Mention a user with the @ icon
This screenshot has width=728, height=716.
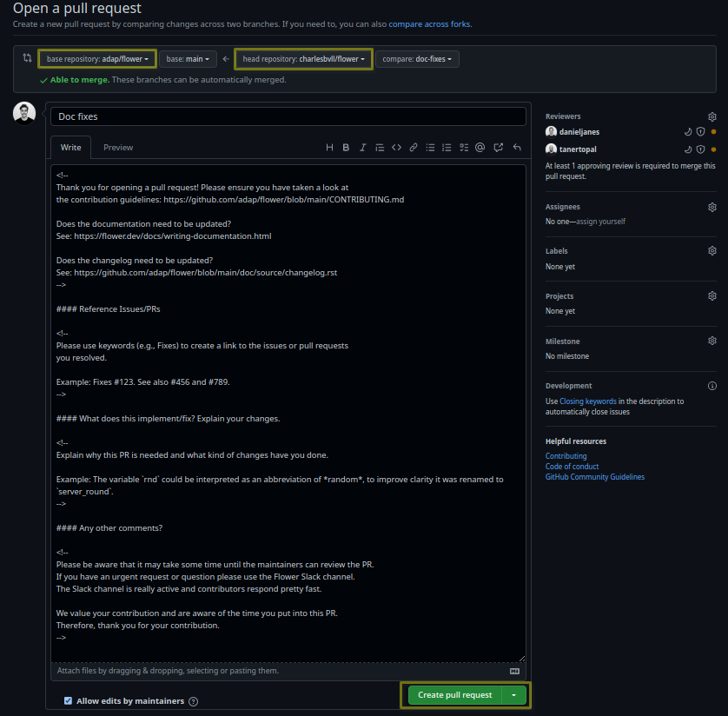[x=480, y=148]
